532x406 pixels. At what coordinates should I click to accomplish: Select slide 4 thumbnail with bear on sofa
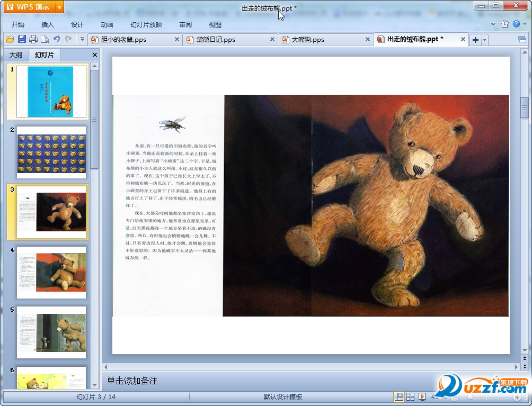click(51, 273)
